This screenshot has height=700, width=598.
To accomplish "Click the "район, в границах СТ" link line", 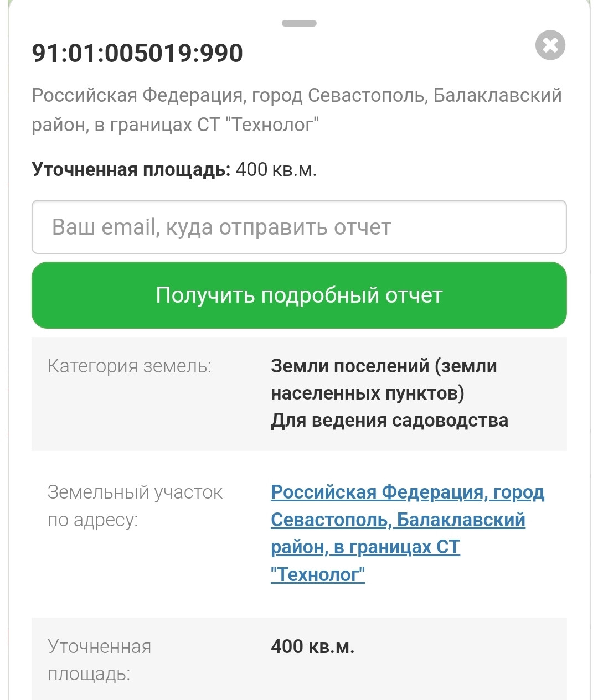I will pyautogui.click(x=365, y=547).
